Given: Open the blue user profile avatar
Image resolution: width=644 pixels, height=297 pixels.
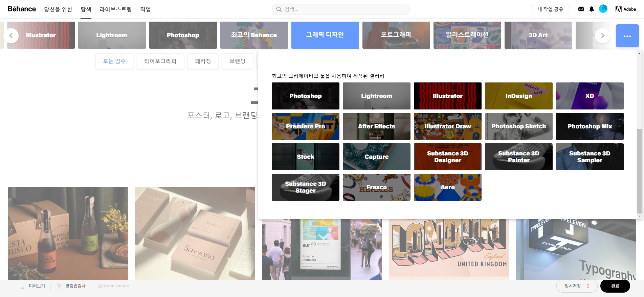Looking at the screenshot, I should point(603,9).
